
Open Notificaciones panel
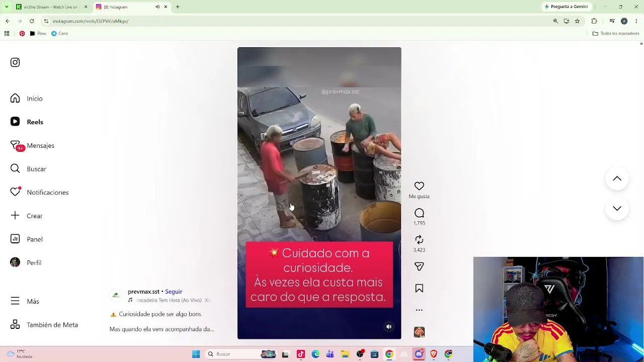(x=40, y=192)
